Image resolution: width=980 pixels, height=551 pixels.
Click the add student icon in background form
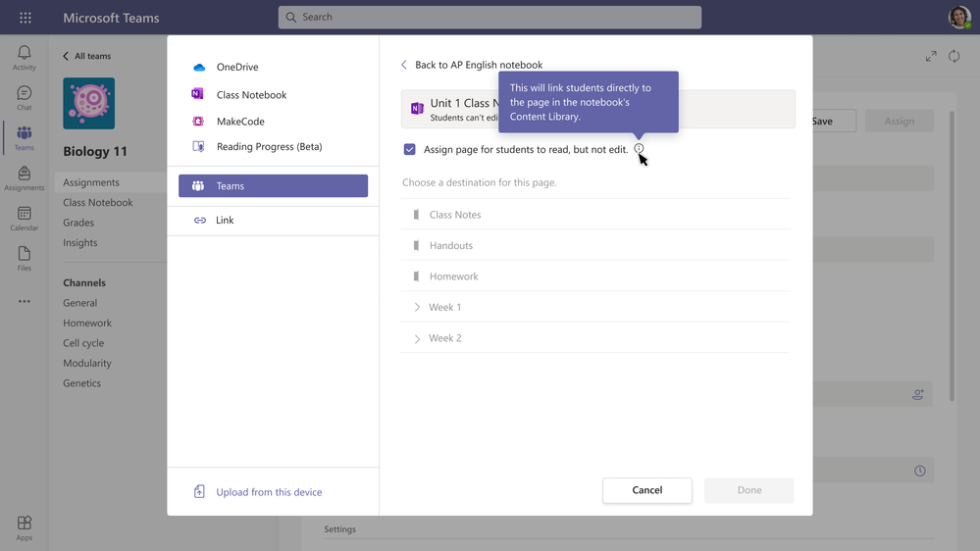click(918, 395)
